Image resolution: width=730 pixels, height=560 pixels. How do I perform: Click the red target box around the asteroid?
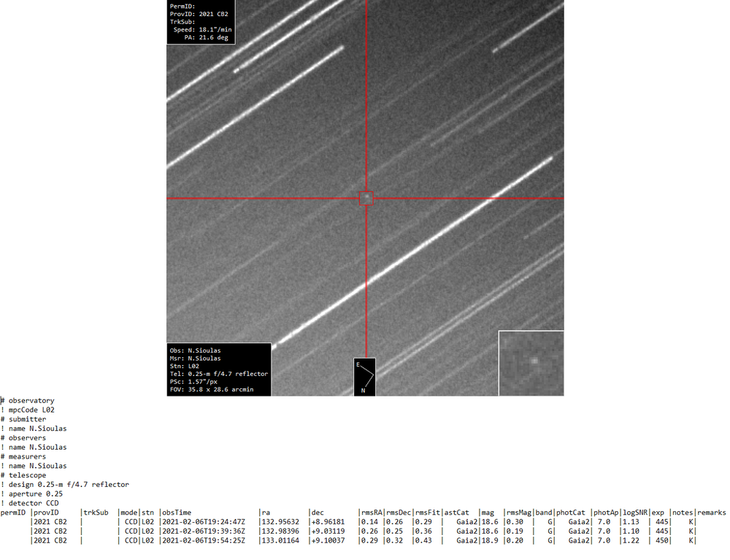(x=366, y=198)
